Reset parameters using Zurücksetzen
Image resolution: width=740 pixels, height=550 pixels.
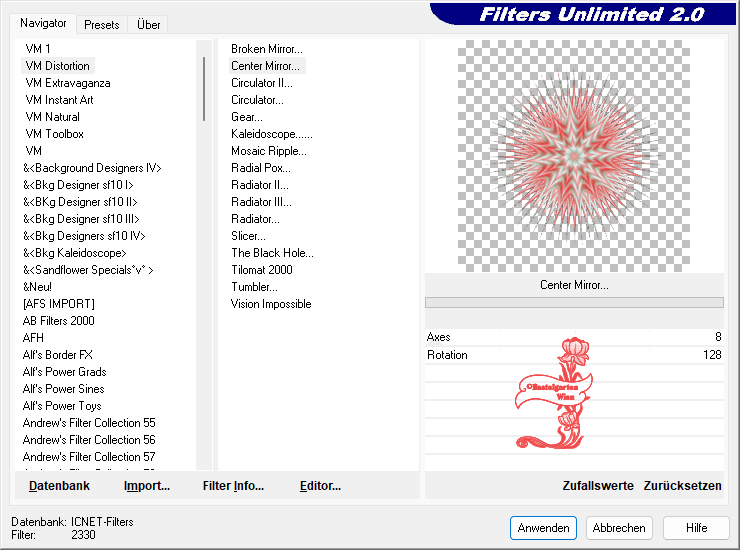tap(682, 486)
